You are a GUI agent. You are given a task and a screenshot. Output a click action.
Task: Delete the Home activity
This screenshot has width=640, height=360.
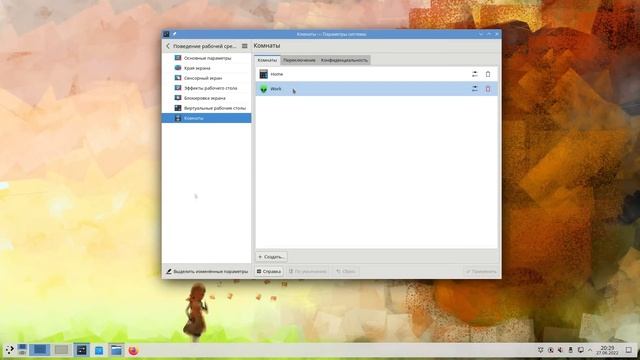pyautogui.click(x=488, y=74)
